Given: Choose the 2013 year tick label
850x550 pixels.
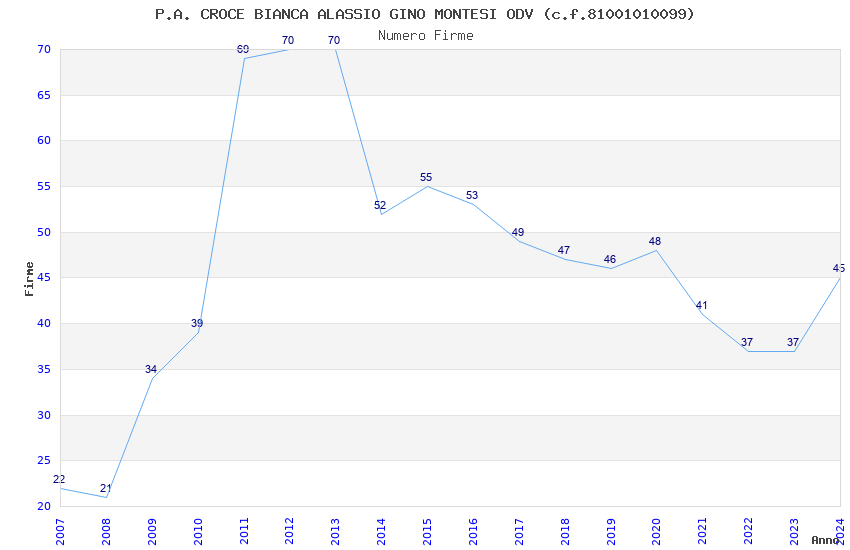Looking at the screenshot, I should [336, 532].
